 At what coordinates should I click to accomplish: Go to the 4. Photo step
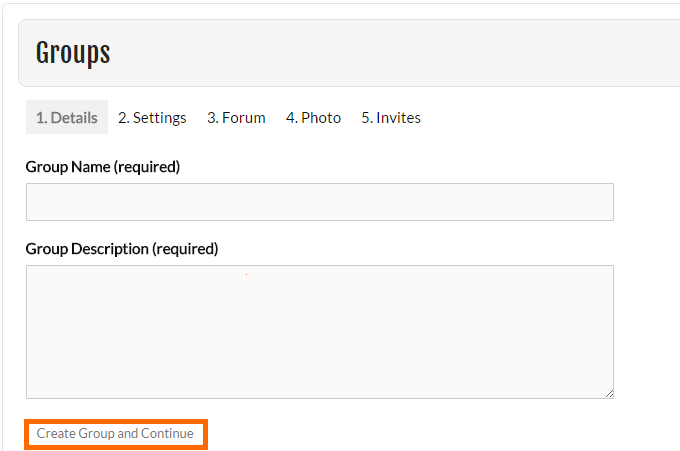coord(314,118)
